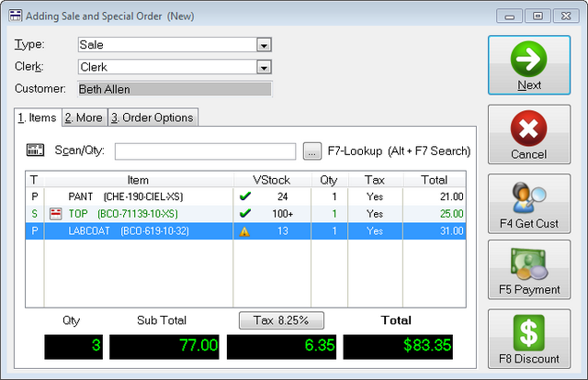Click the warning triangle on LABCOAT row

(x=244, y=231)
